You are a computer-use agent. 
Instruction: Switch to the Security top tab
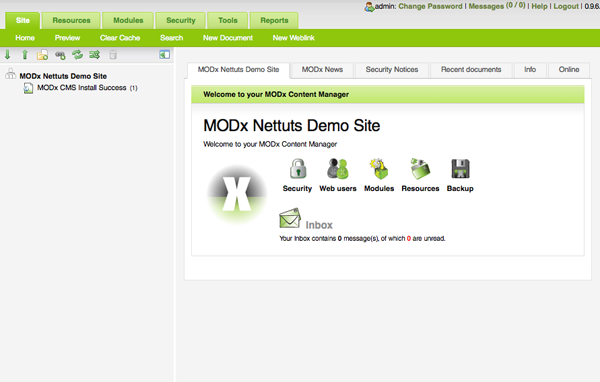[181, 20]
